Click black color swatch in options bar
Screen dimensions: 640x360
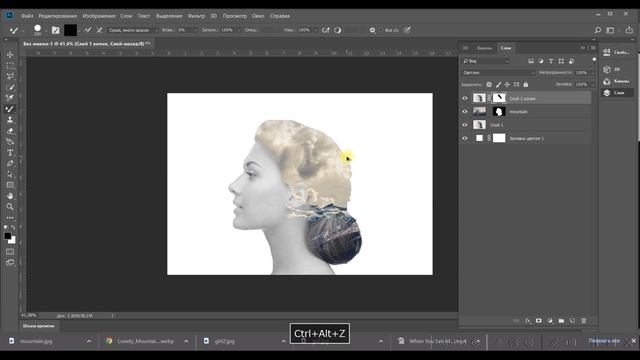(x=70, y=30)
